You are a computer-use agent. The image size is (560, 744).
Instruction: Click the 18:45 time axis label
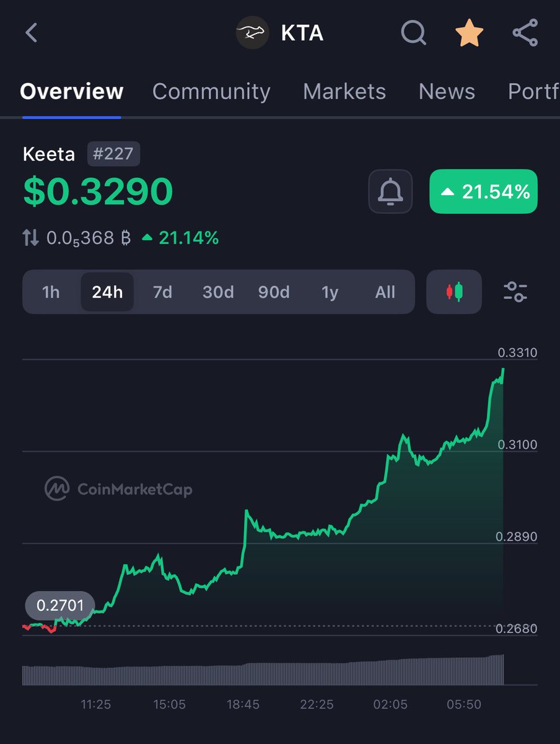click(x=243, y=705)
